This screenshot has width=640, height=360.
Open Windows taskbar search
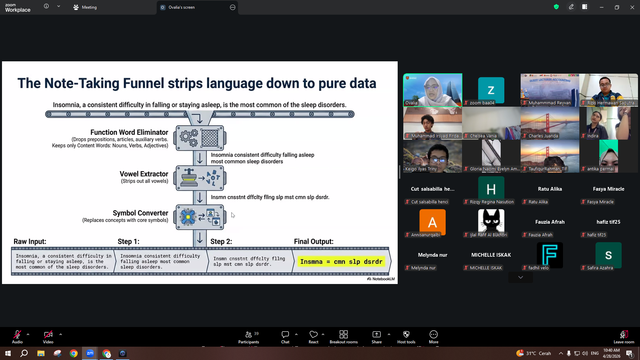[x=24, y=353]
